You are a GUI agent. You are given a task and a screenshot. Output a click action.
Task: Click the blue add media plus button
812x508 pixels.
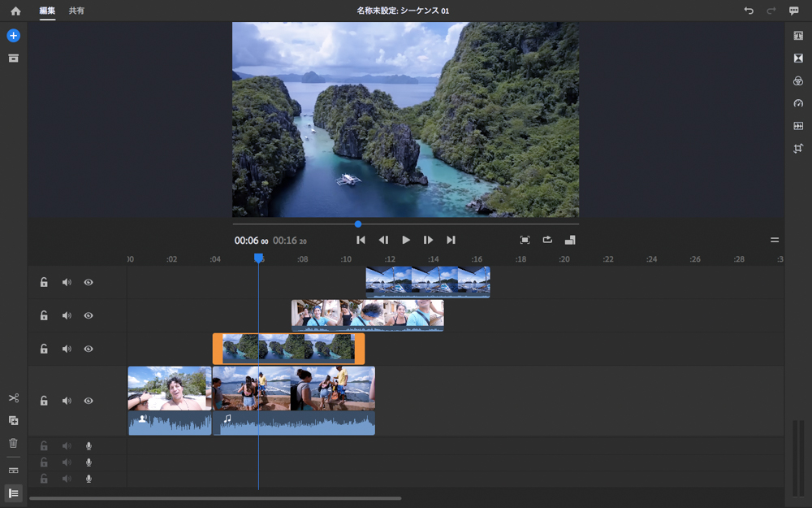[13, 36]
